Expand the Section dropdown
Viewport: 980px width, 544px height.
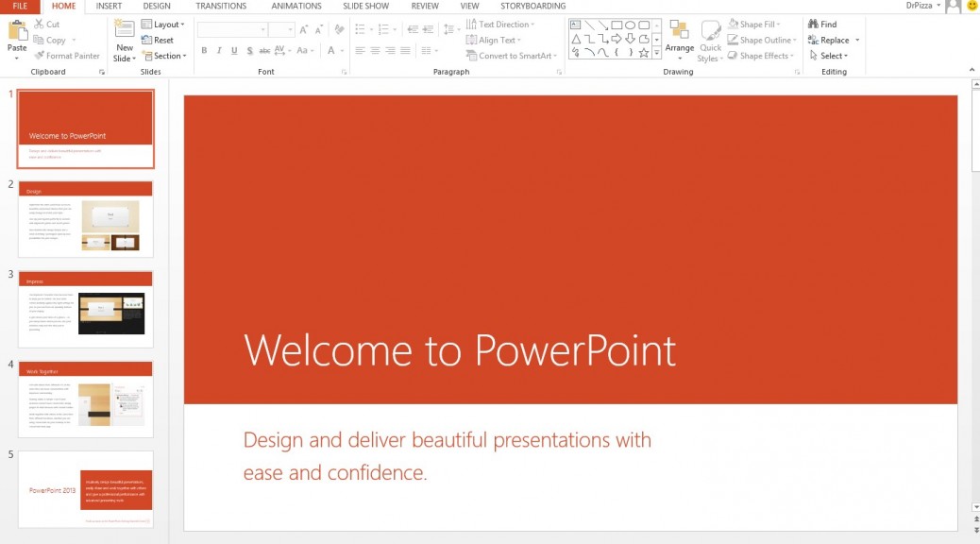[x=164, y=56]
